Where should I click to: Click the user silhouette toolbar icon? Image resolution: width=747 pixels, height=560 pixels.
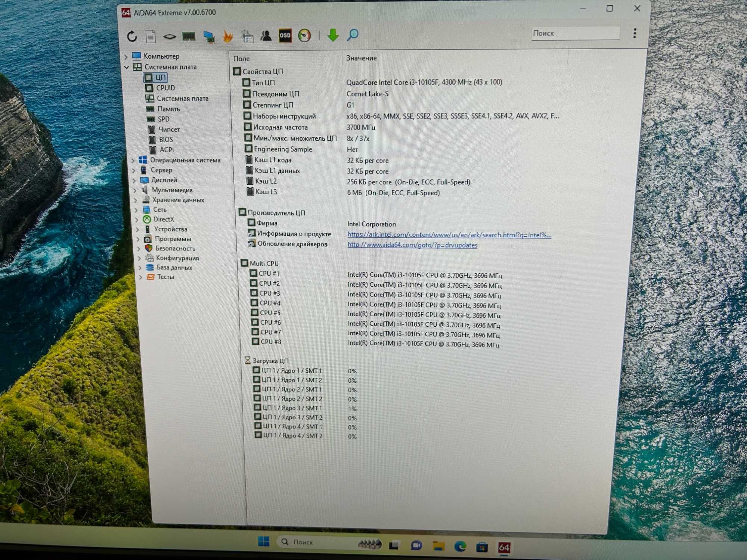pos(266,36)
